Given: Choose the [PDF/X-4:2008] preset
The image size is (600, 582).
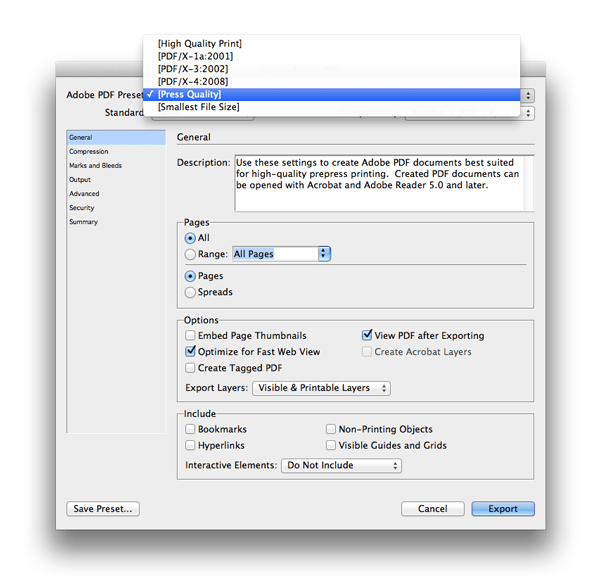Looking at the screenshot, I should point(331,82).
